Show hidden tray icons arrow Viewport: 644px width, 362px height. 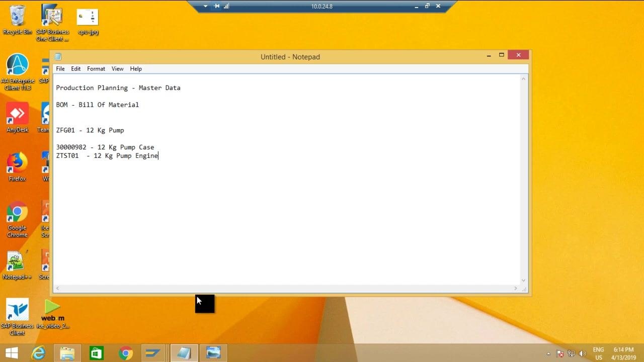click(548, 353)
